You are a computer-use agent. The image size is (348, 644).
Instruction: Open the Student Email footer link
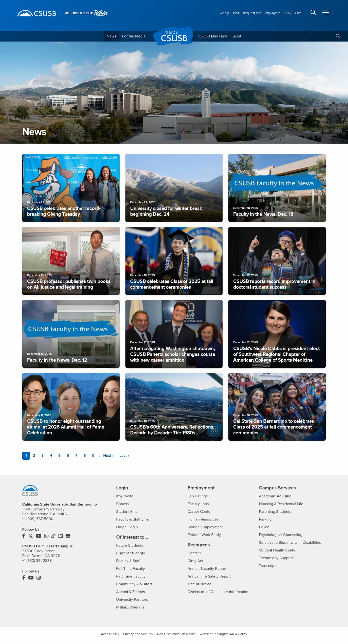tap(128, 511)
